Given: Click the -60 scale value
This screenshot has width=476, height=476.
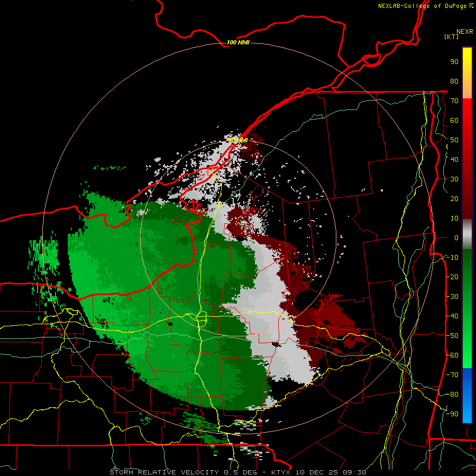Looking at the screenshot, I should coord(452,355).
